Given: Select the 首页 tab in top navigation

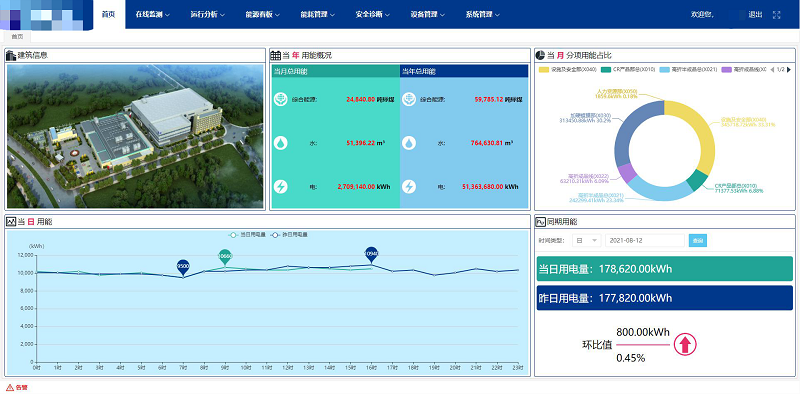Looking at the screenshot, I should 109,14.
